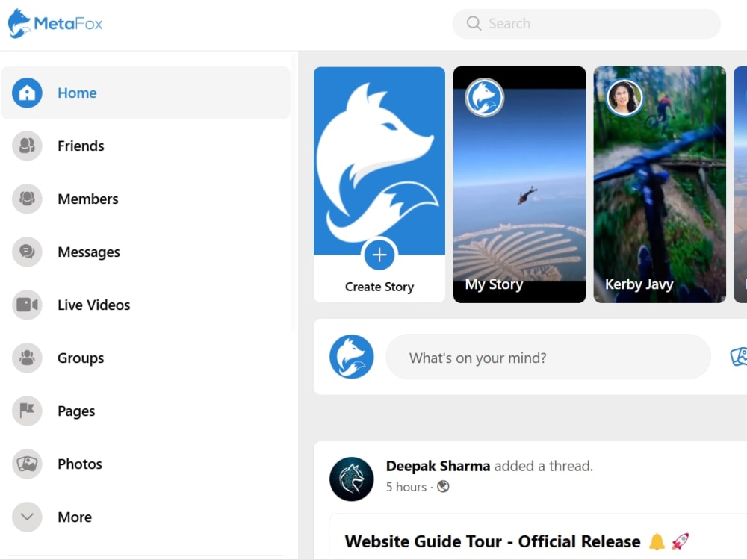
Task: Click the More label
Action: tap(75, 517)
